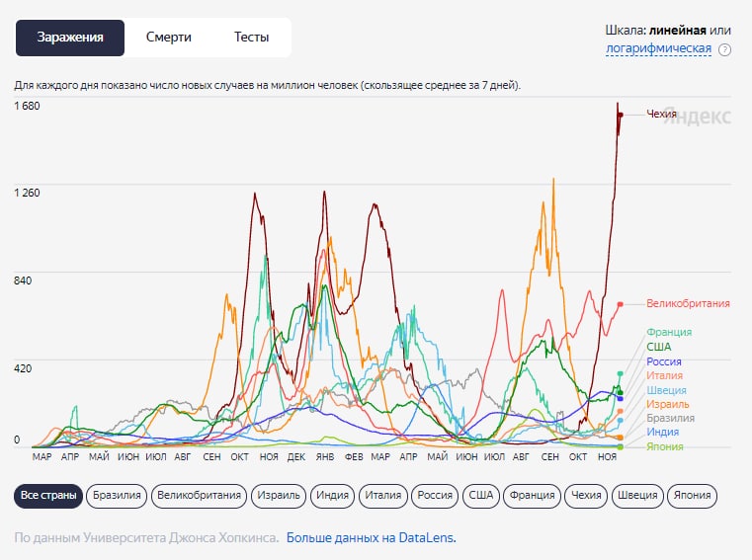Switch to the Смерти tab
Image resolution: width=752 pixels, height=560 pixels.
coord(168,38)
